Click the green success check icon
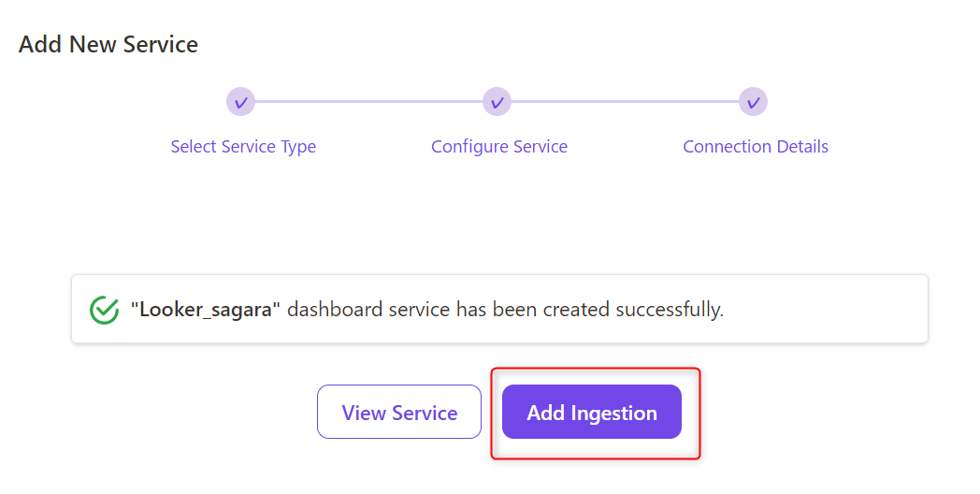Viewport: 980px width, 494px height. [105, 310]
